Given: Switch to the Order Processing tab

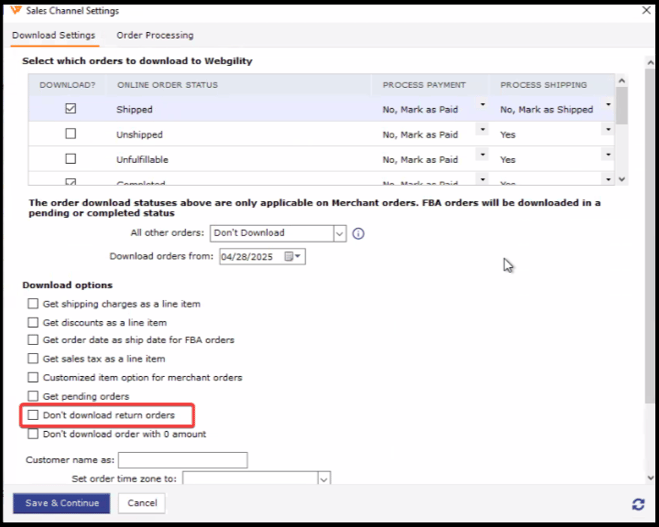Looking at the screenshot, I should pyautogui.click(x=155, y=36).
